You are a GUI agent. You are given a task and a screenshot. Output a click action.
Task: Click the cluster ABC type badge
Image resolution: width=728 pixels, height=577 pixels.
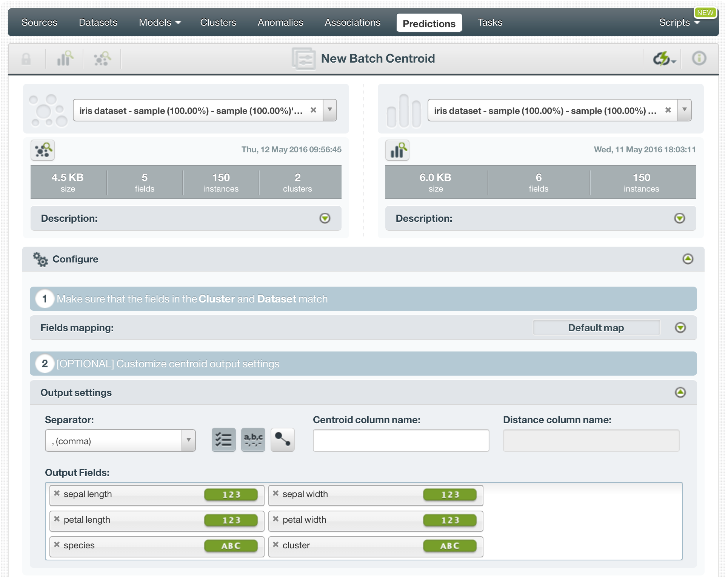pyautogui.click(x=450, y=546)
